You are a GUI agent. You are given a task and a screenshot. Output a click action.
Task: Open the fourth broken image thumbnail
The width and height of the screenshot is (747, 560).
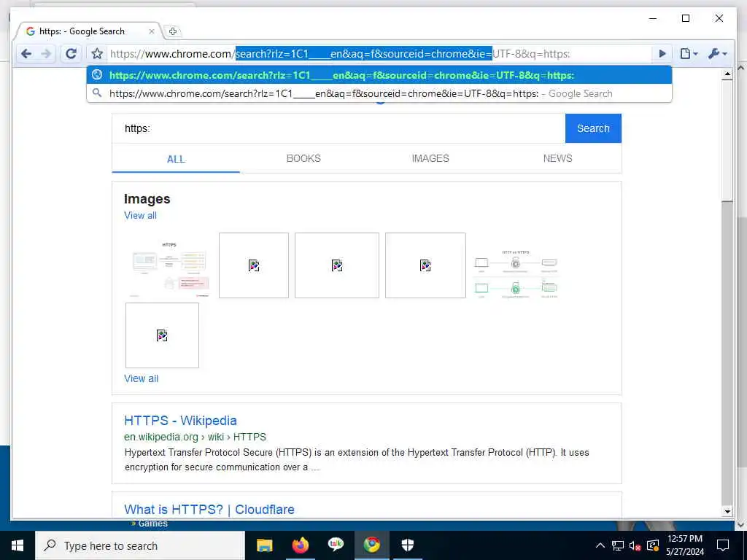(425, 265)
